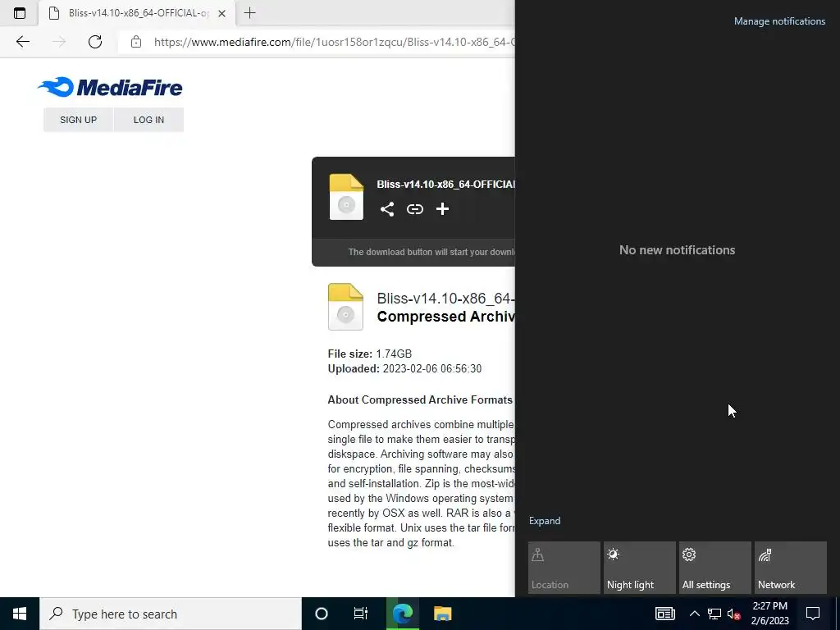Image resolution: width=840 pixels, height=630 pixels.
Task: Open the Windows Start menu
Action: point(20,614)
